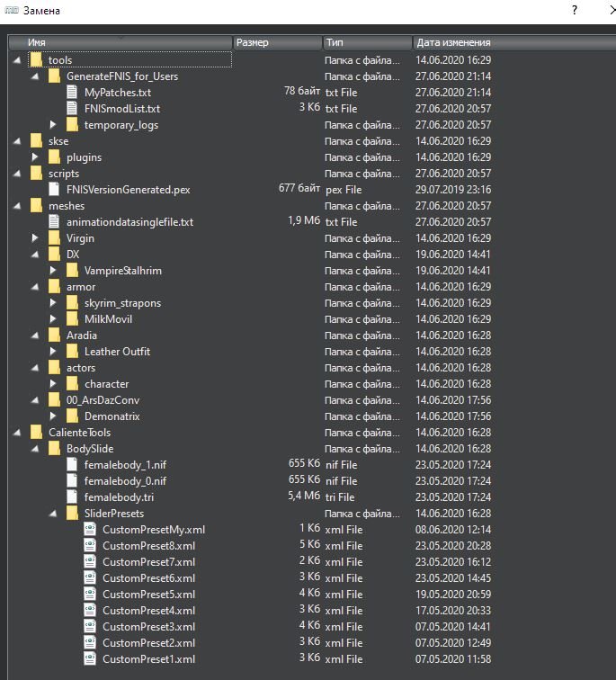Image resolution: width=616 pixels, height=680 pixels.
Task: Expand the temporary_logs folder
Action: click(x=53, y=125)
